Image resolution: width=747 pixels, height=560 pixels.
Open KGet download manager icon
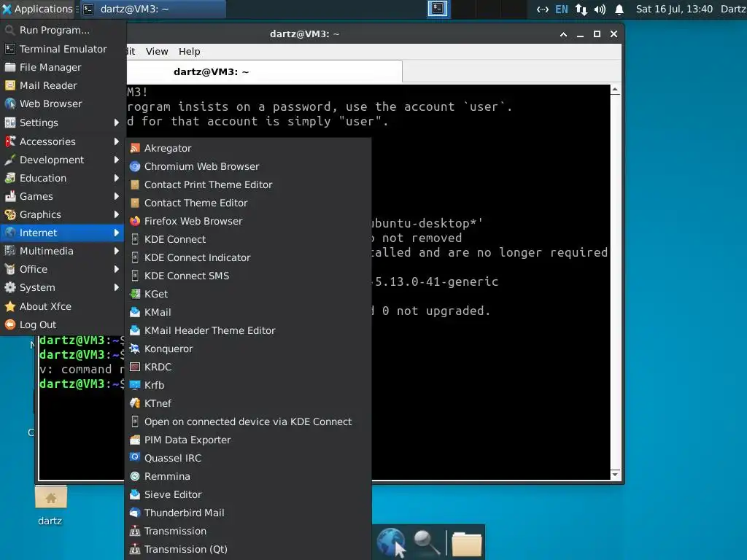135,295
